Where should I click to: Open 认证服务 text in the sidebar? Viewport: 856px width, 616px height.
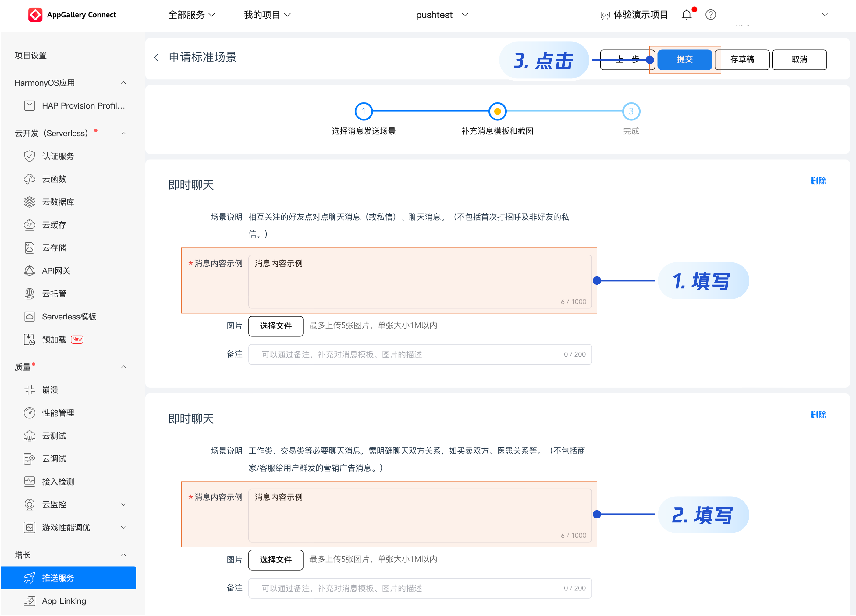pos(58,156)
